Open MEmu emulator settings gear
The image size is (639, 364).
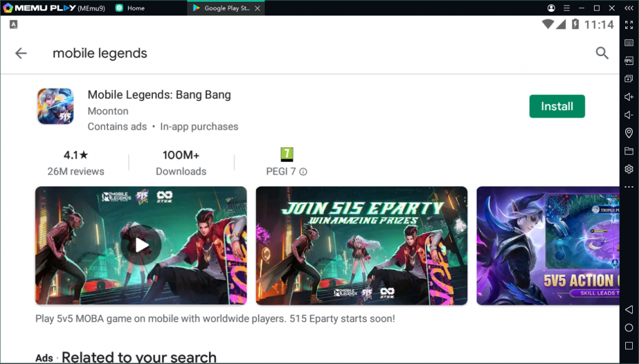[629, 169]
